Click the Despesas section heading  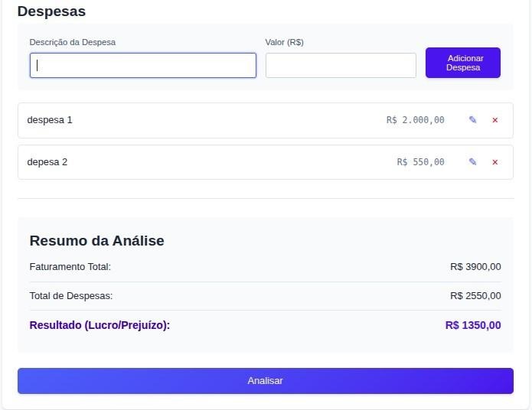pos(51,11)
